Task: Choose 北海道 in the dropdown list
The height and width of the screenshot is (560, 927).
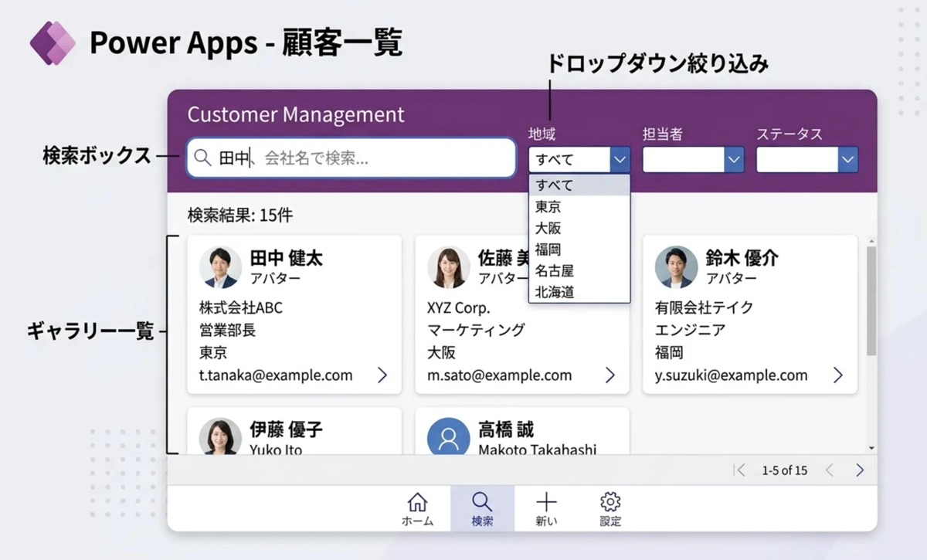Action: coord(555,293)
